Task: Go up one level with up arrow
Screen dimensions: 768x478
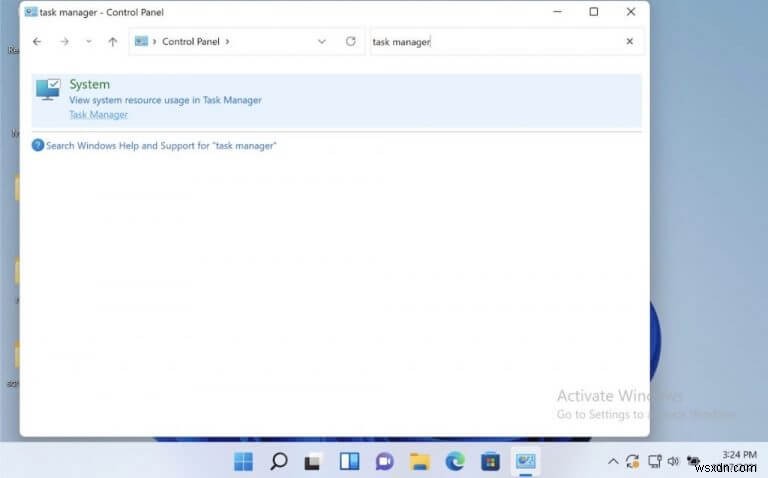Action: pos(113,42)
